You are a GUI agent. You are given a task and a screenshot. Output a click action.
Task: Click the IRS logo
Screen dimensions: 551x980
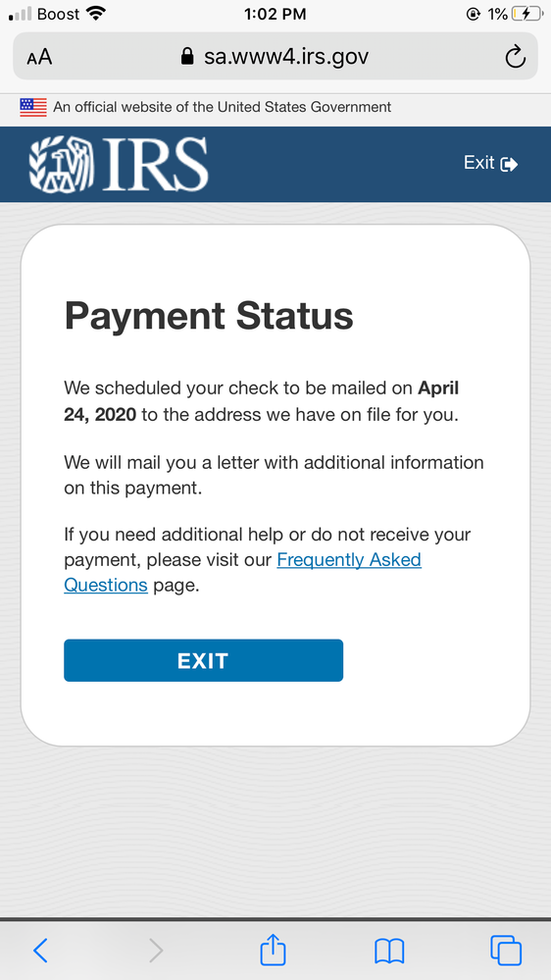[x=119, y=164]
